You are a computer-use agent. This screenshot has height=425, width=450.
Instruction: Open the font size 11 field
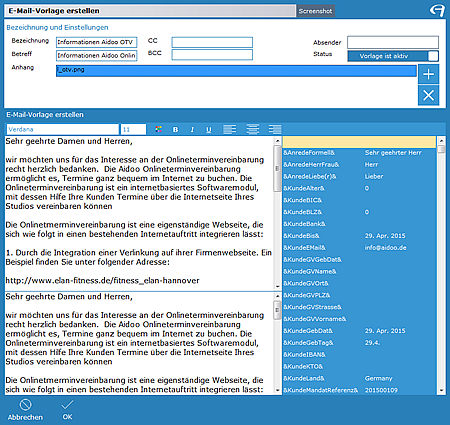tap(133, 129)
